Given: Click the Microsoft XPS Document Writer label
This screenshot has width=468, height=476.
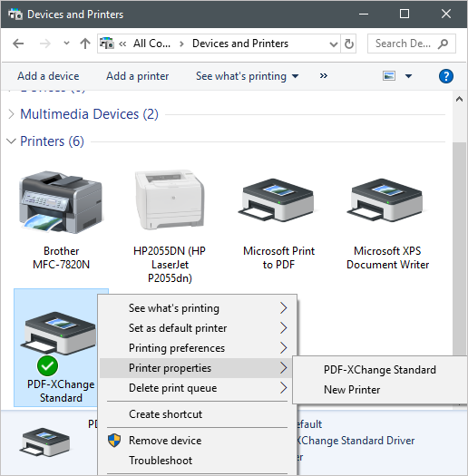Looking at the screenshot, I should (387, 257).
